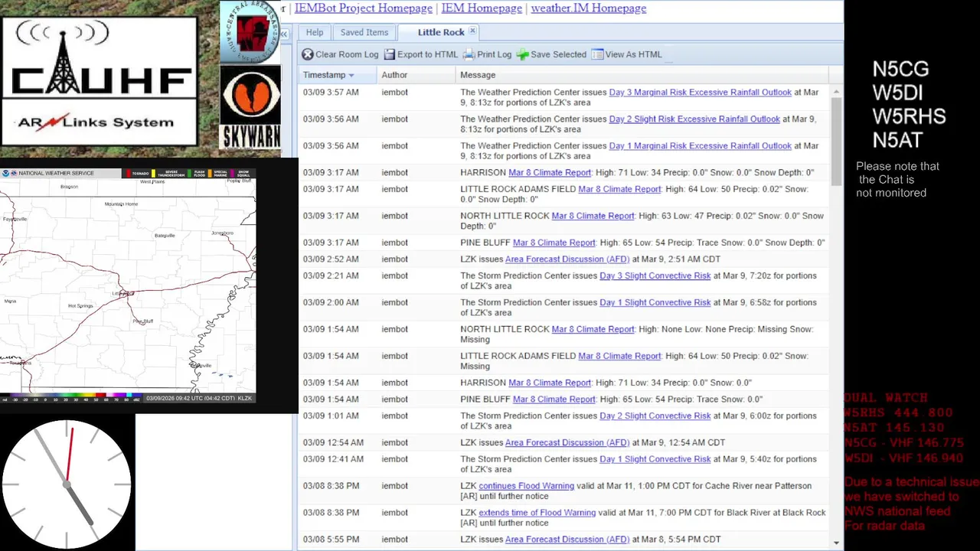Open Day 1 Marginal Risk Excessive Rainfall Outlook
The width and height of the screenshot is (980, 551).
click(700, 145)
